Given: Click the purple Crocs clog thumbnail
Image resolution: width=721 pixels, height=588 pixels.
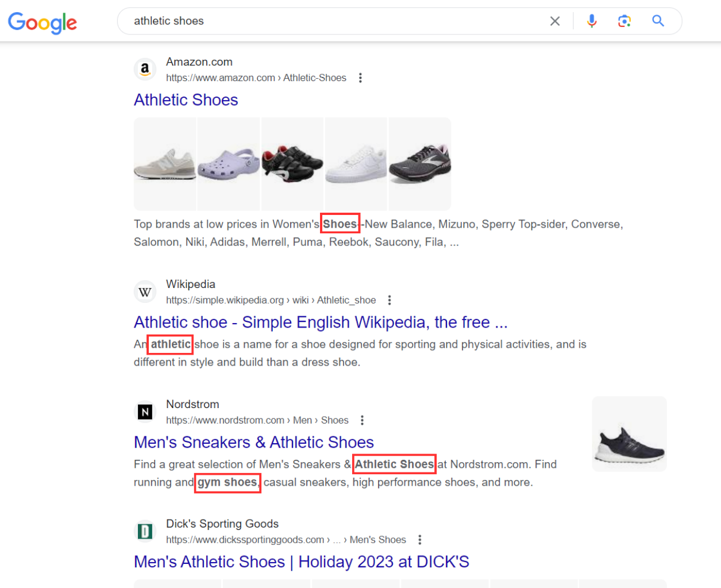Looking at the screenshot, I should coord(228,164).
